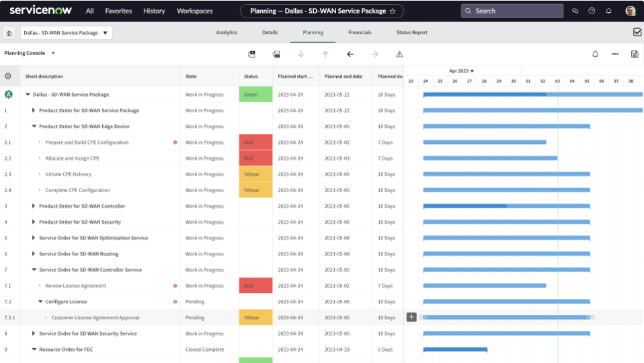This screenshot has height=363, width=644.
Task: Open the Apr 2023 timeline dropdown
Action: (x=461, y=71)
